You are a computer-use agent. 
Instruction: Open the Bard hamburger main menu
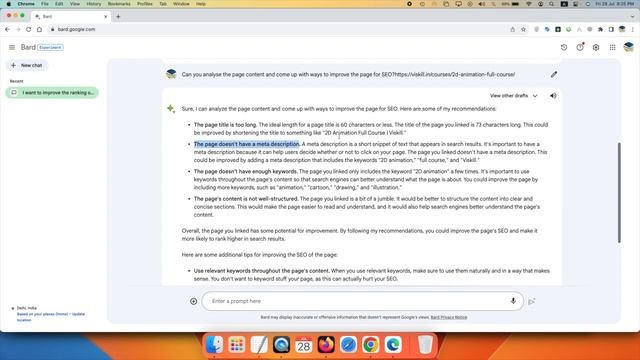12,47
